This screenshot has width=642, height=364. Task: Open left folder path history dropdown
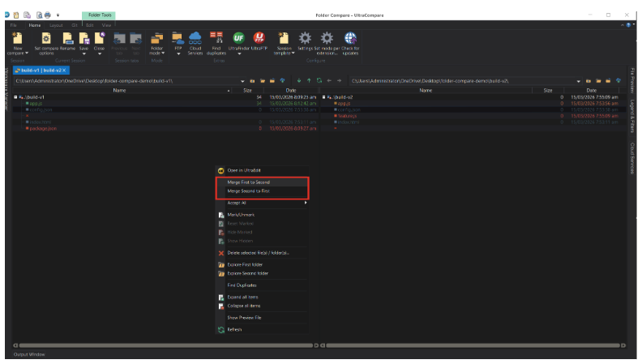pos(242,81)
